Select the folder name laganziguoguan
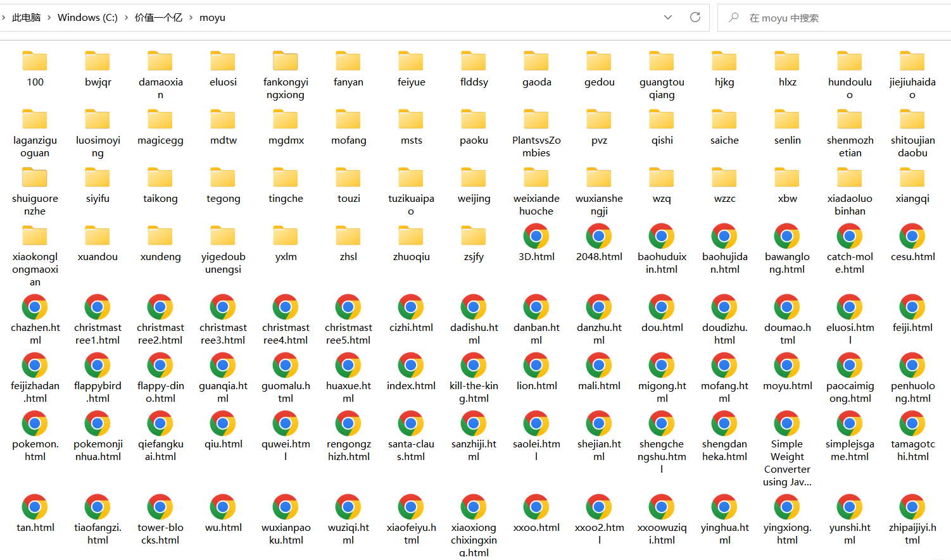Image resolution: width=951 pixels, height=560 pixels. [35, 147]
